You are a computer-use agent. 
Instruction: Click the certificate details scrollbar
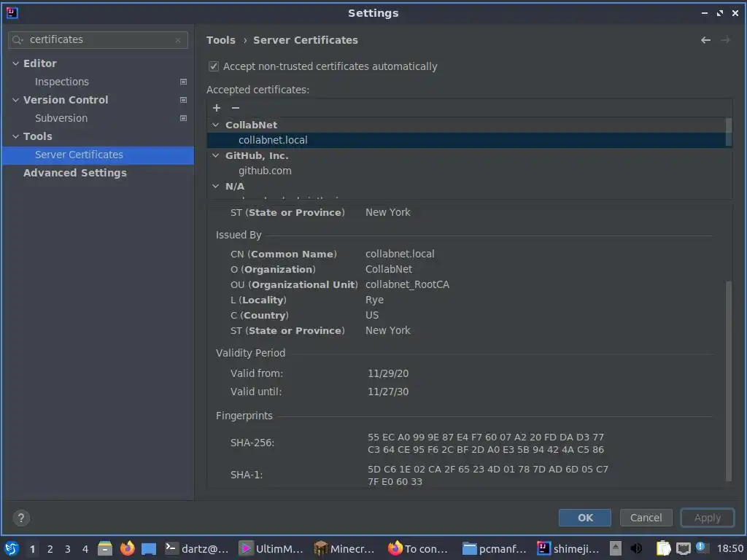coord(728,381)
